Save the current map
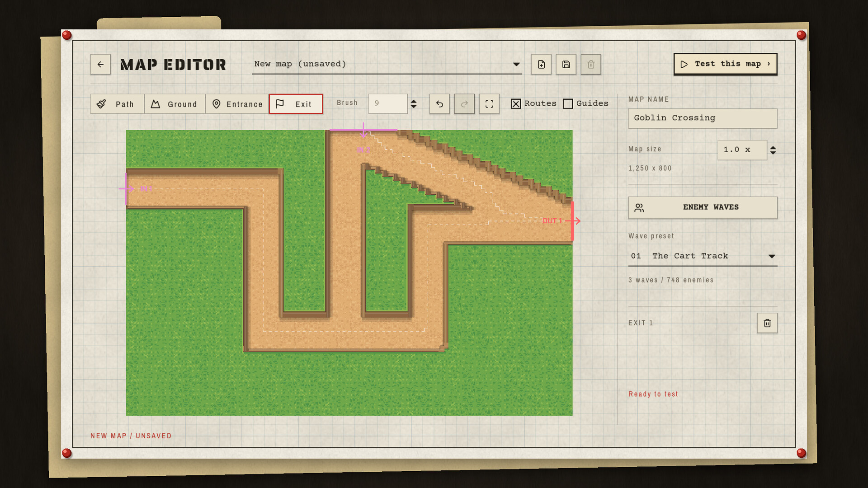The height and width of the screenshot is (488, 868). click(566, 64)
